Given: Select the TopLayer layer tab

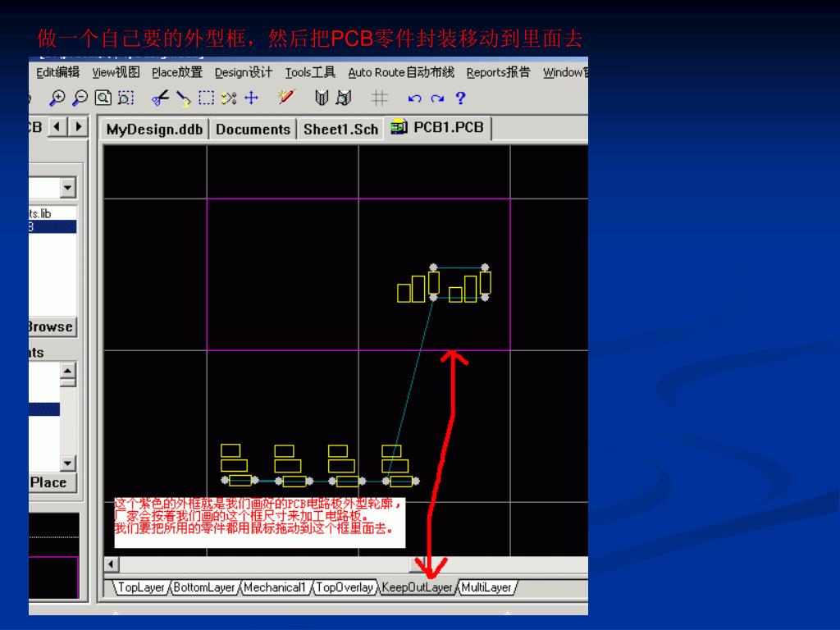Looking at the screenshot, I should [141, 587].
